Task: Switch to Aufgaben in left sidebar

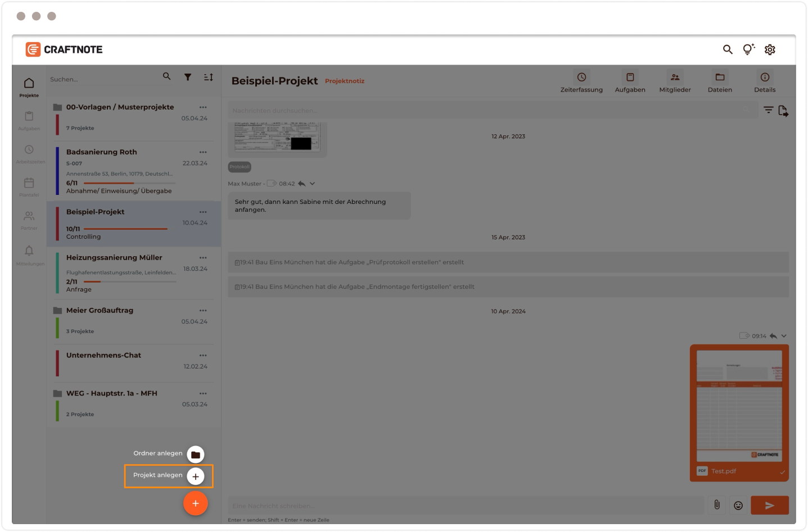Action: (x=29, y=120)
